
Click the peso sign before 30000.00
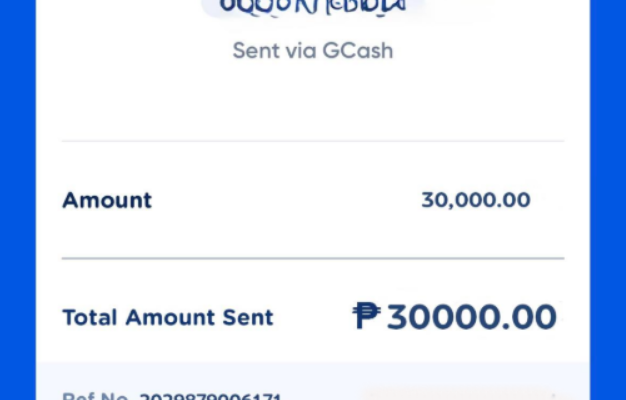click(366, 316)
